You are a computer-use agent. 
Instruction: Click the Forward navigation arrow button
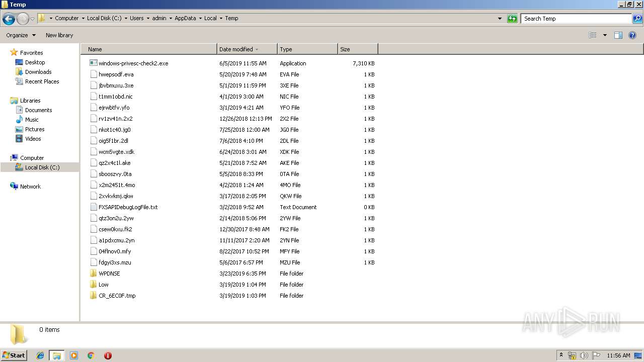click(x=23, y=19)
